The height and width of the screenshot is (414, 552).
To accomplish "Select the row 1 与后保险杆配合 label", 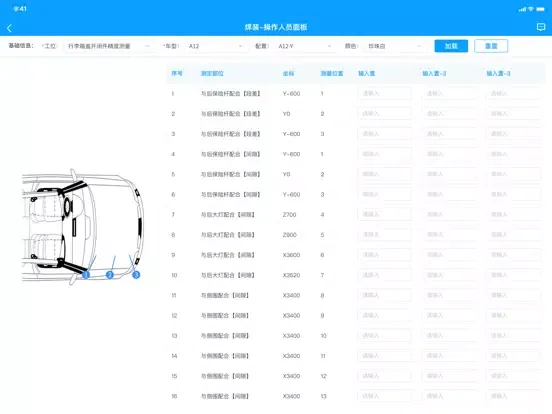I will coord(230,94).
